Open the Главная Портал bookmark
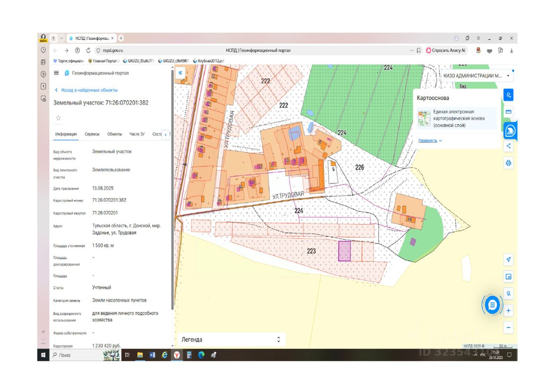555x392 pixels. [104, 61]
